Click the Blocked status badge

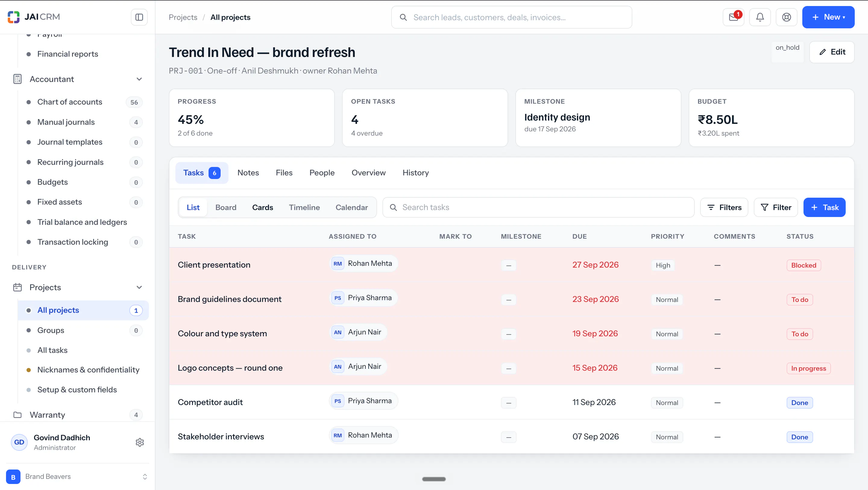click(804, 265)
